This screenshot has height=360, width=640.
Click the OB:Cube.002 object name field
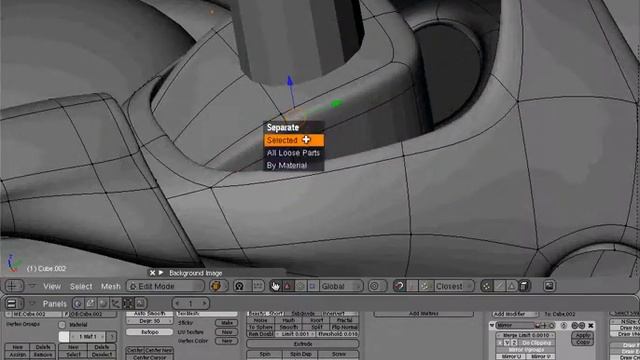click(x=93, y=314)
